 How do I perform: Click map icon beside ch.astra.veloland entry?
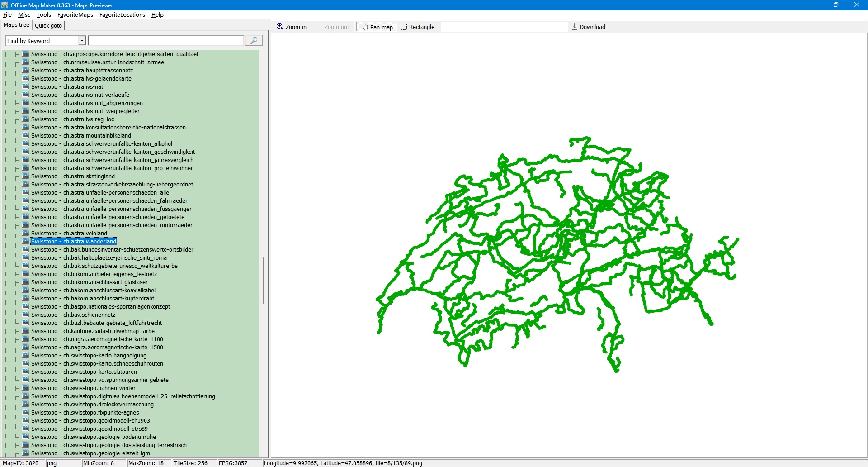point(25,233)
